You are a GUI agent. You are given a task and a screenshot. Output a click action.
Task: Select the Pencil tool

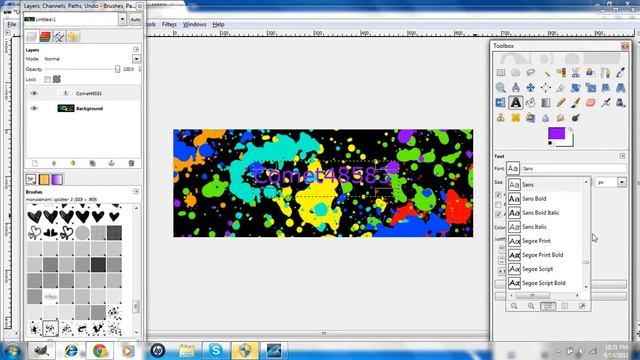click(561, 102)
